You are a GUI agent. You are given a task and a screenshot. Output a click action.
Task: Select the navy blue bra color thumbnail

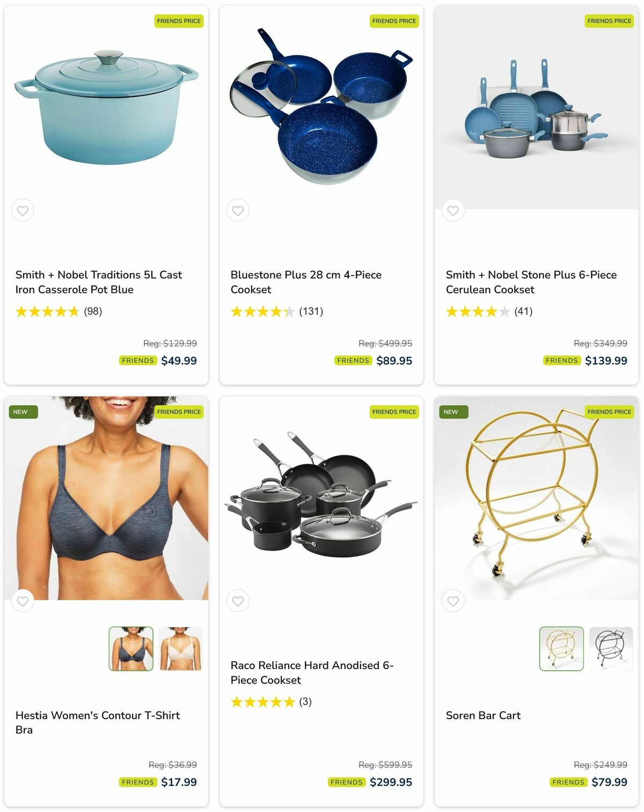click(x=131, y=649)
